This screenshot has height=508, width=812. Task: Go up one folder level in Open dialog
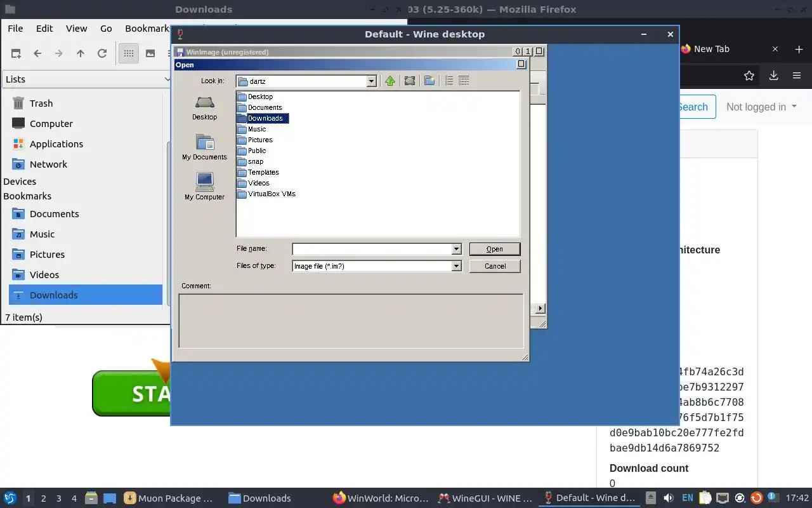[x=390, y=81]
